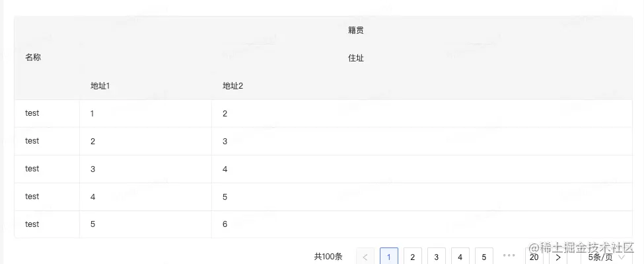Go to the previous page using the arrow
The image size is (644, 264).
[x=365, y=257]
